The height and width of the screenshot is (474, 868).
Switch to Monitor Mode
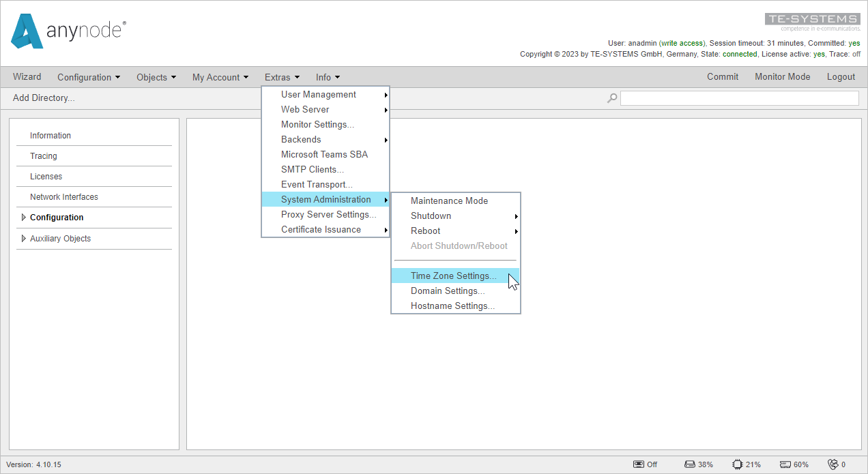click(782, 76)
